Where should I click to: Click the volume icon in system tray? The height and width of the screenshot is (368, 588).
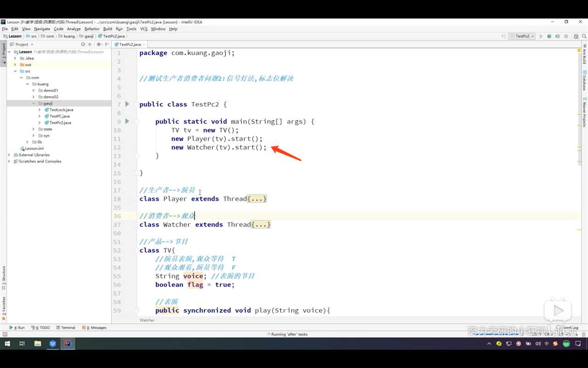538,344
